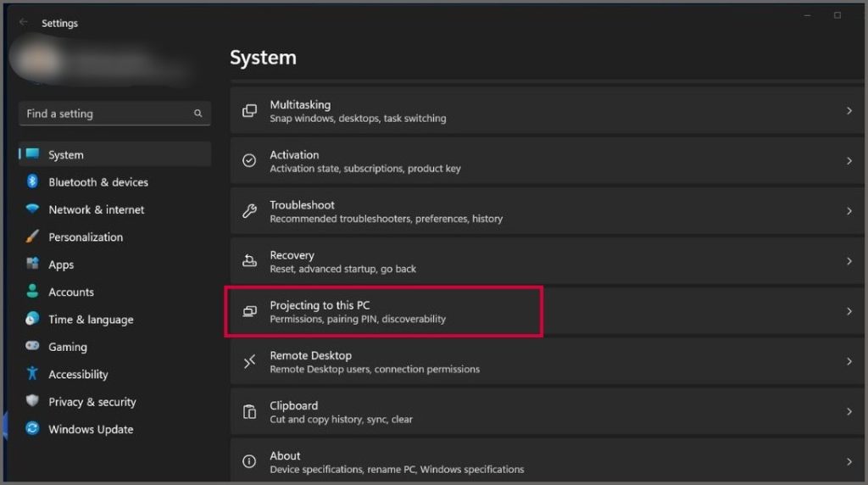This screenshot has width=868, height=485.
Task: Maximize the Settings window
Action: [x=837, y=15]
